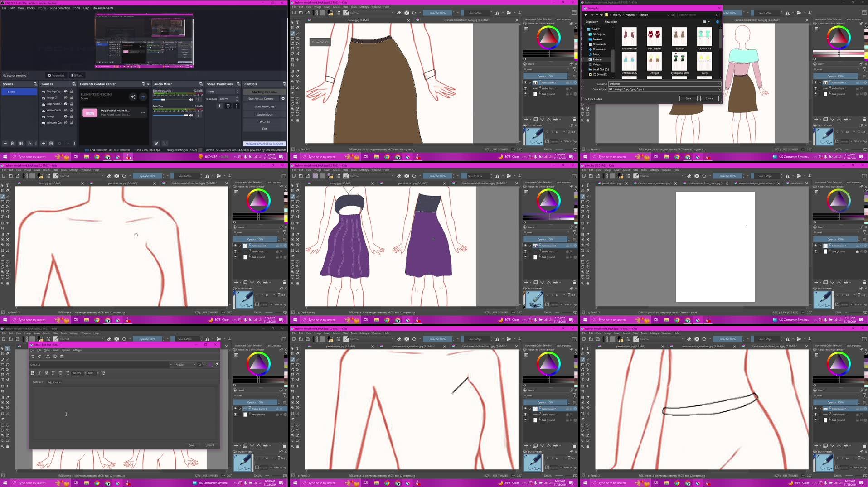Click the text color swatch in Edit Text
The image size is (868, 487).
click(x=210, y=365)
